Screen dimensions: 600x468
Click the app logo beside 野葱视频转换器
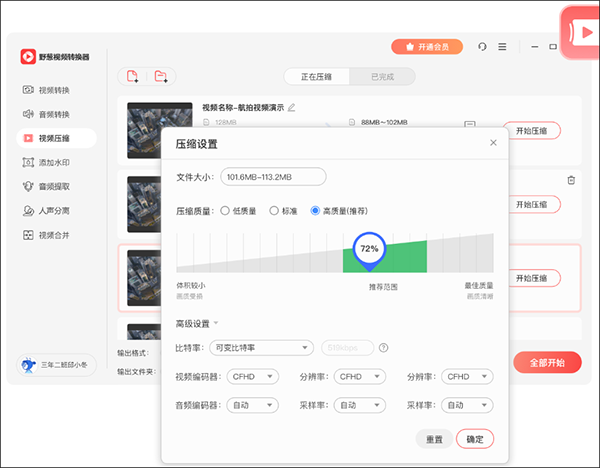[x=28, y=57]
